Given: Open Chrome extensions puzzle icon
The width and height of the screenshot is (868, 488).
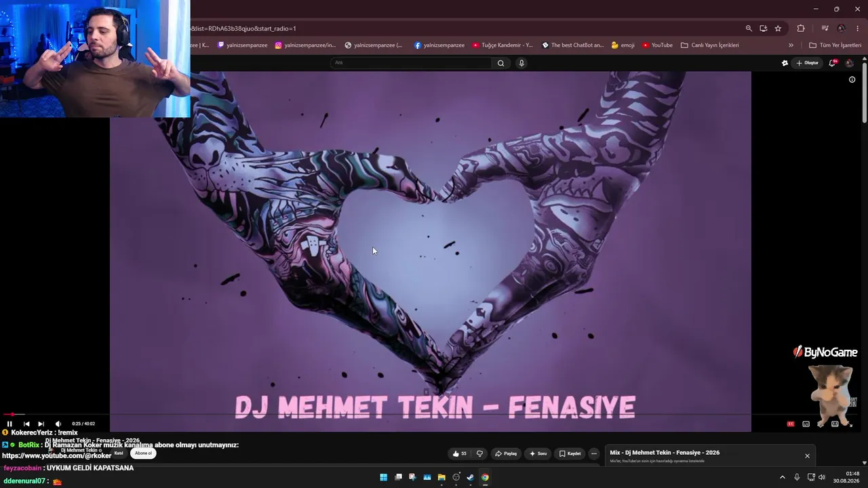Looking at the screenshot, I should [801, 28].
